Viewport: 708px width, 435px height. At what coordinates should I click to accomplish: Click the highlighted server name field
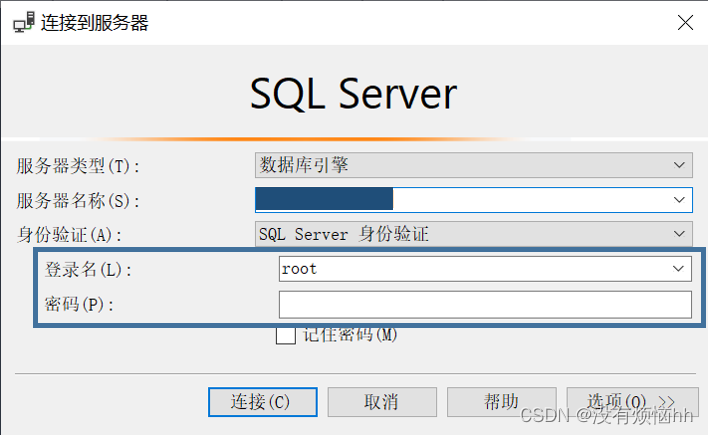[x=474, y=200]
